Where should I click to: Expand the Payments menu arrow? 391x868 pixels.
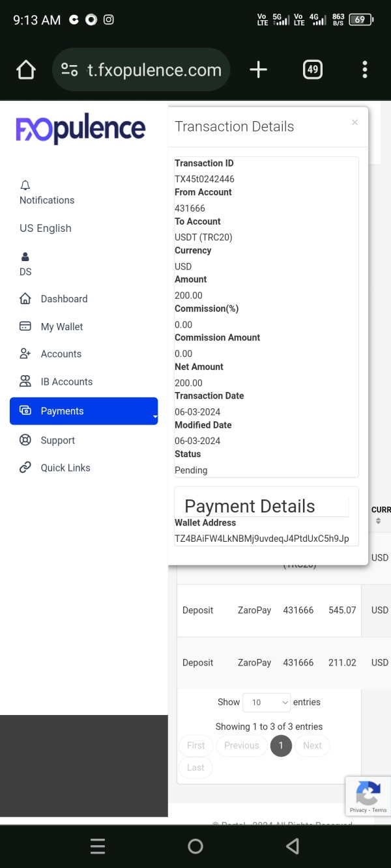pos(155,416)
